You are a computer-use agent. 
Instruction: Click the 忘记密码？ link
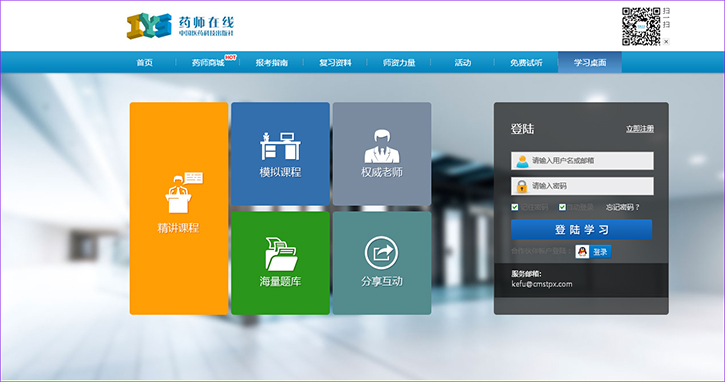[622, 207]
